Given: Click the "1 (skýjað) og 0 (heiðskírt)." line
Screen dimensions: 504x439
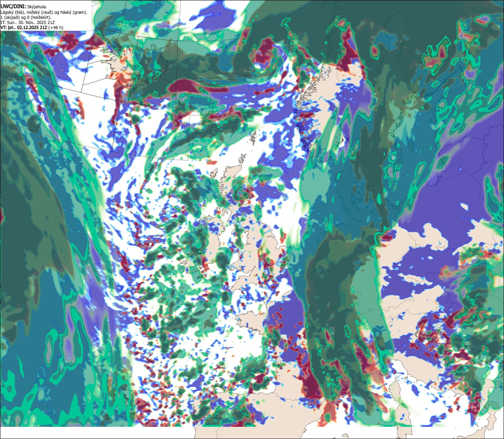Looking at the screenshot, I should click(x=26, y=17).
